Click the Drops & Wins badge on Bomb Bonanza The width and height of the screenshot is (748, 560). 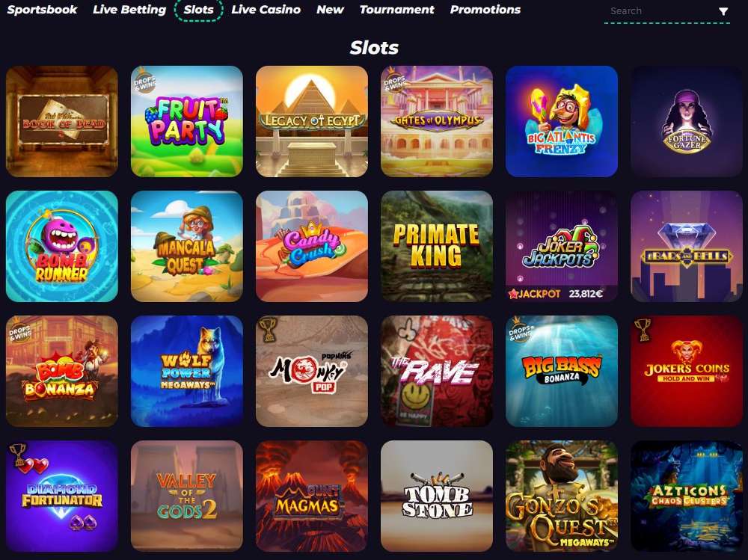[x=19, y=329]
